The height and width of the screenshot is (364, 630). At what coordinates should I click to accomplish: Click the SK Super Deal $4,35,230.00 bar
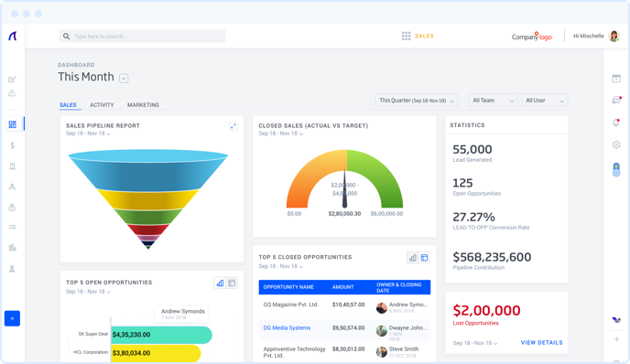click(x=161, y=335)
